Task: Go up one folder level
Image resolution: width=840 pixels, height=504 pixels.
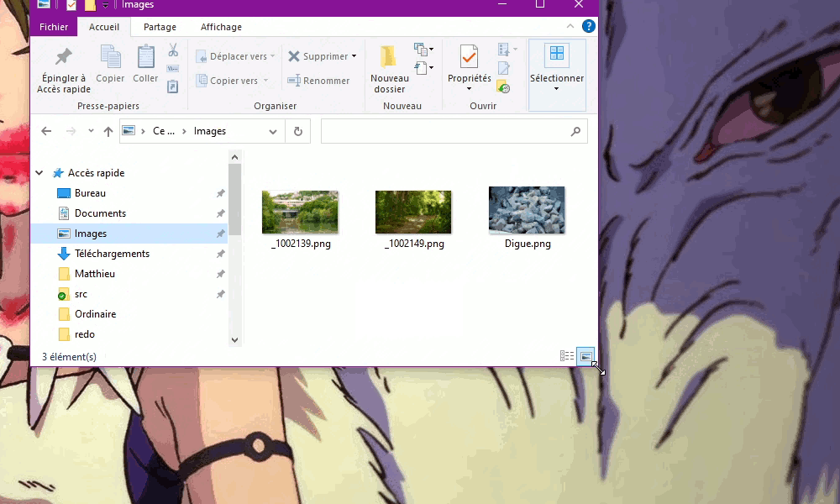Action: tap(108, 131)
